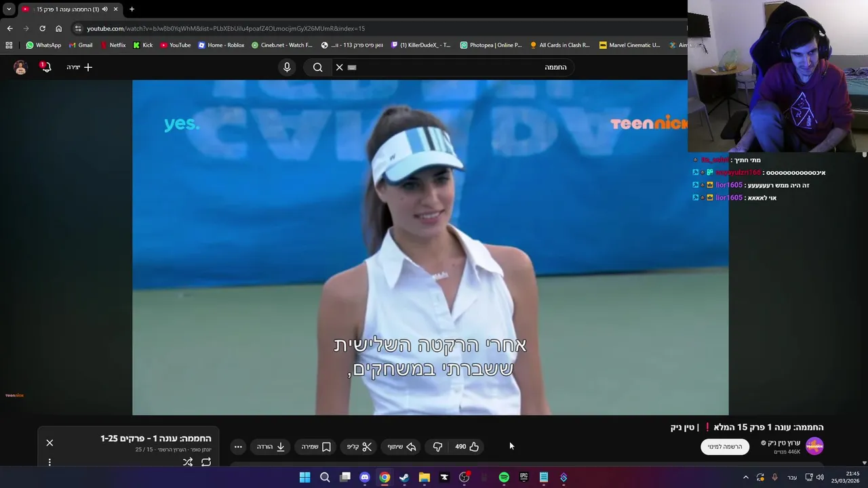Open Kick bookmark
This screenshot has width=868, height=488.
coord(143,45)
